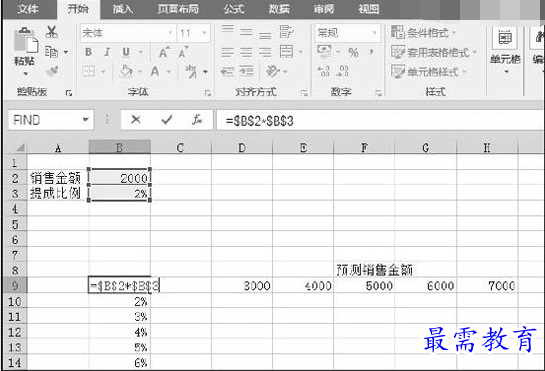This screenshot has width=545, height=371.
Task: Align text to top of cell
Action: (x=228, y=29)
